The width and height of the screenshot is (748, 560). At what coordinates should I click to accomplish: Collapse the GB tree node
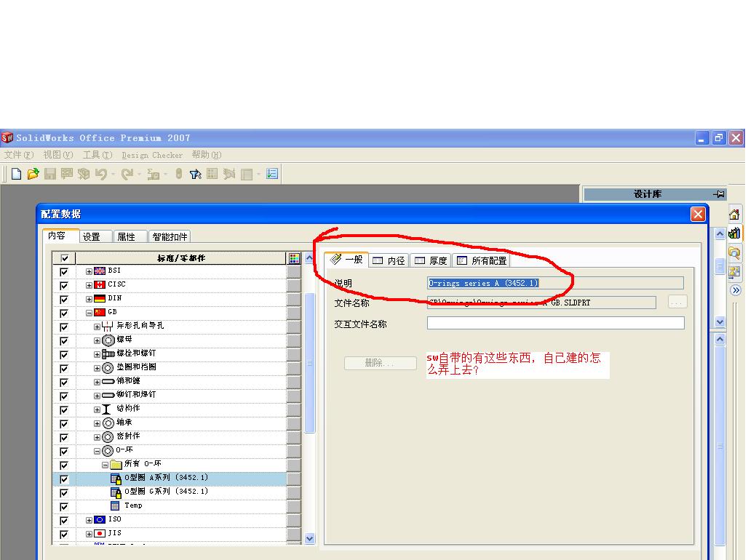[89, 313]
